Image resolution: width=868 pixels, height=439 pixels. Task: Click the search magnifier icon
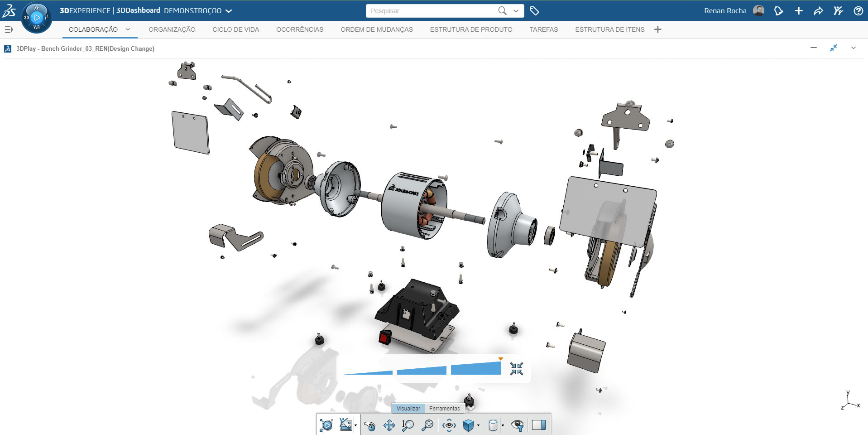pyautogui.click(x=502, y=10)
